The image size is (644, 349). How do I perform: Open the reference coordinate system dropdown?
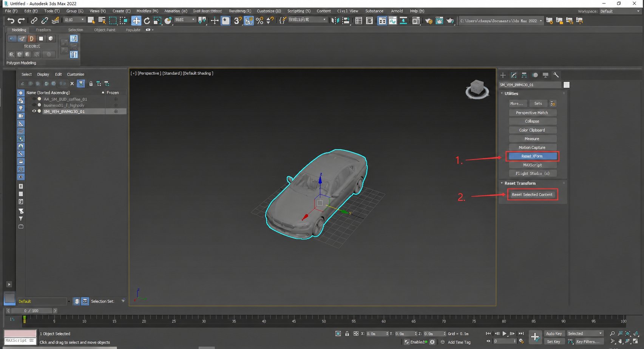pyautogui.click(x=185, y=20)
